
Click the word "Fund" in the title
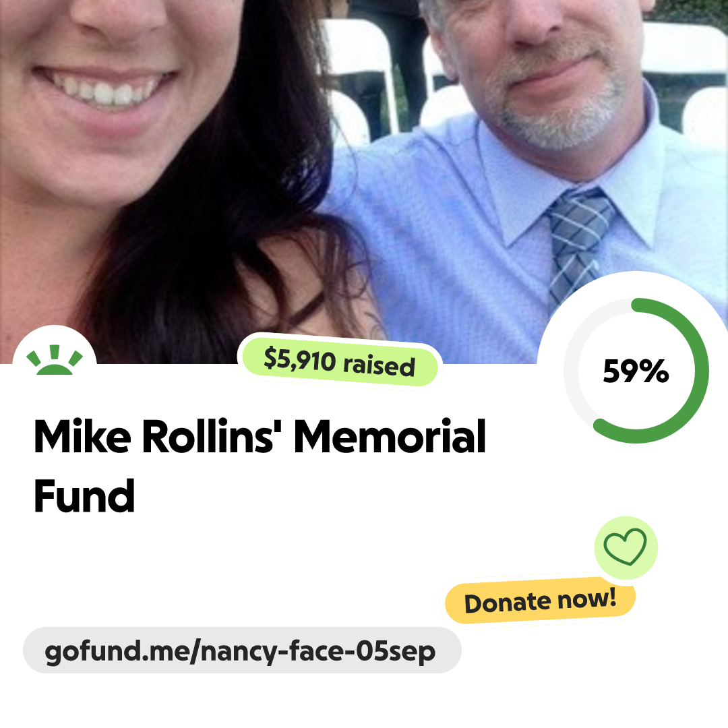84,496
